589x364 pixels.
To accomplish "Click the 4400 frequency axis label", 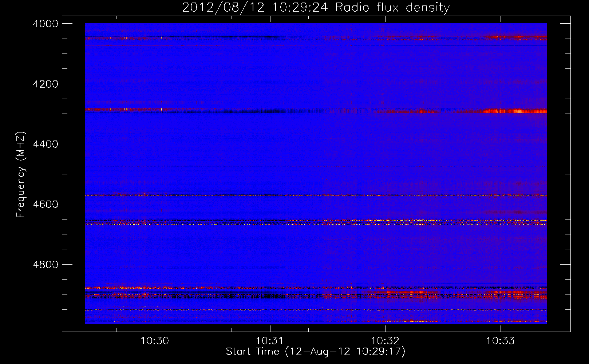I will click(x=46, y=144).
